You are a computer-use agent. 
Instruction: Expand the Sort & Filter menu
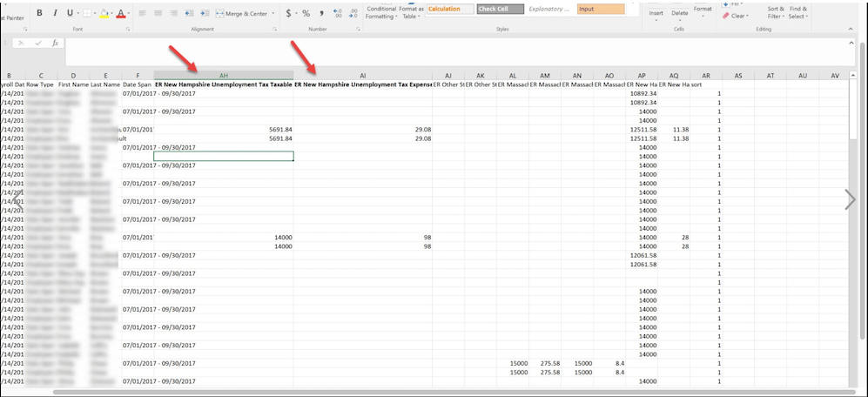click(776, 12)
